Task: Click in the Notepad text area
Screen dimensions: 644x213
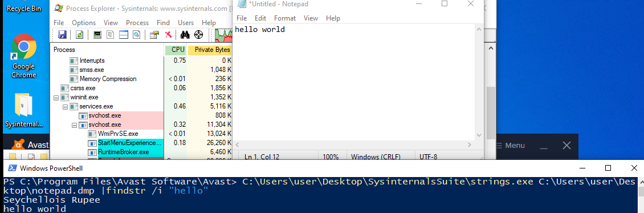Action: [x=354, y=82]
